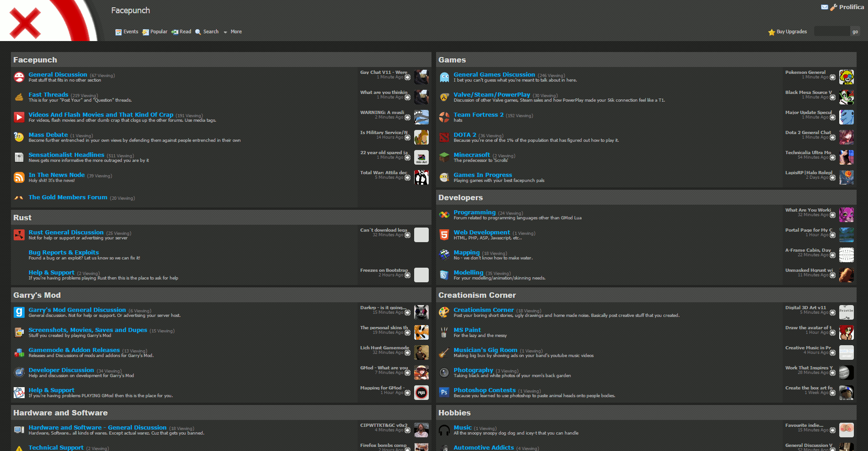This screenshot has height=451, width=868.
Task: Click the Games In Progress forum icon
Action: 444,177
